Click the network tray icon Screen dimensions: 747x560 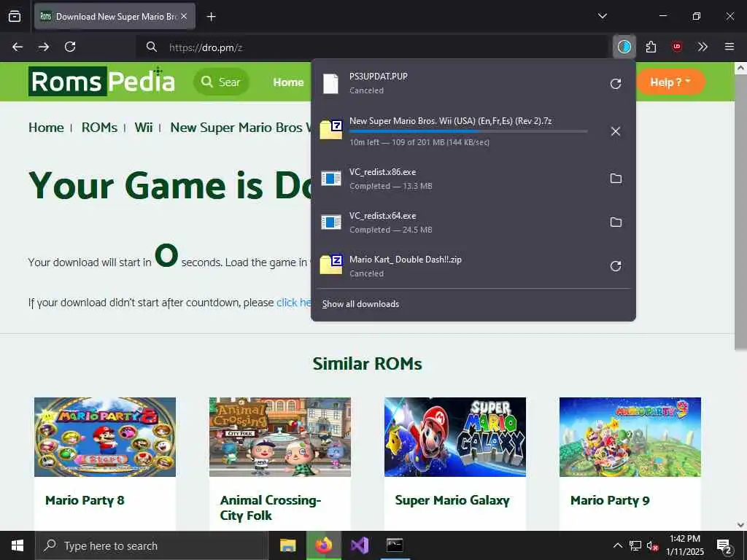[x=635, y=545]
